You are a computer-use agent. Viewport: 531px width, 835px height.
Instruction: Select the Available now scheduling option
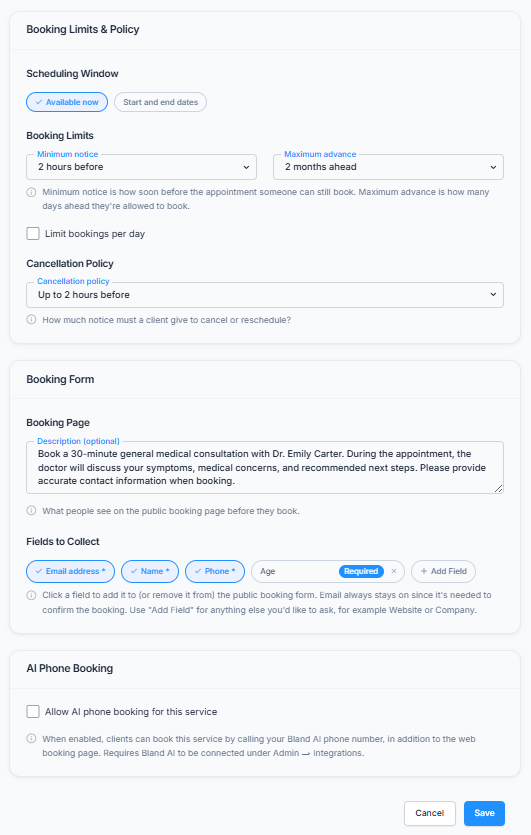pyautogui.click(x=67, y=102)
